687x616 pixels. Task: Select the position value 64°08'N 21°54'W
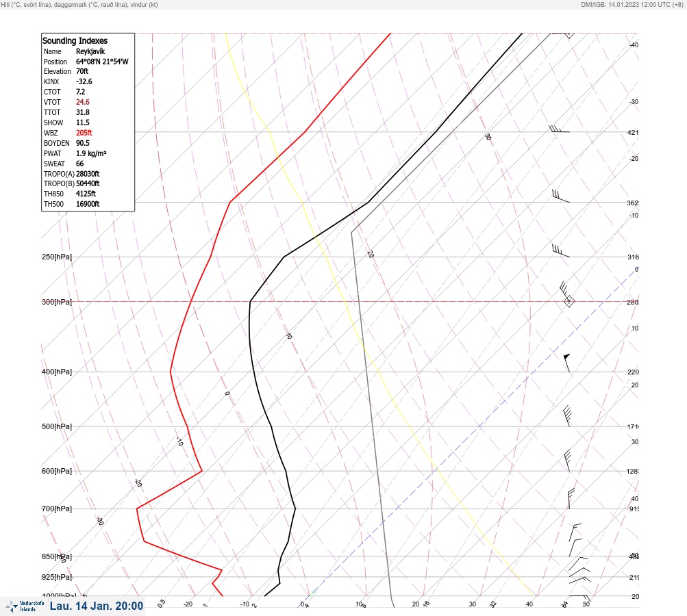point(102,62)
